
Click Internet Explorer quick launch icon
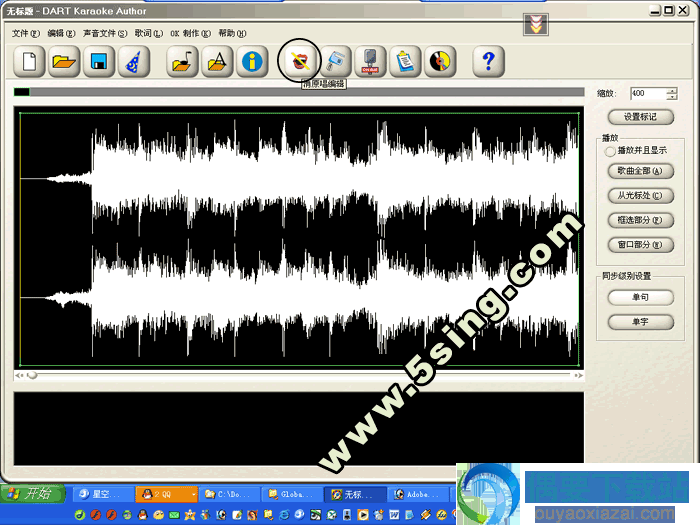click(x=284, y=515)
